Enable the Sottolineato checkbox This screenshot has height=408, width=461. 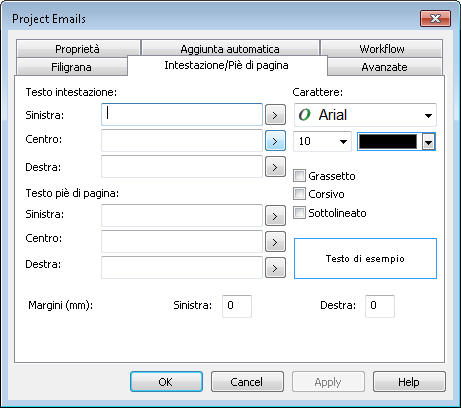point(299,213)
